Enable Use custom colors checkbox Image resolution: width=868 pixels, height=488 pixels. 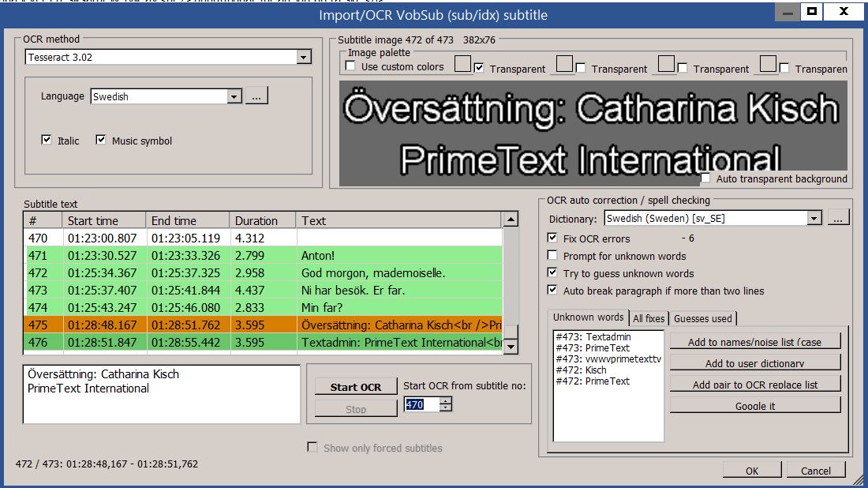pyautogui.click(x=350, y=66)
